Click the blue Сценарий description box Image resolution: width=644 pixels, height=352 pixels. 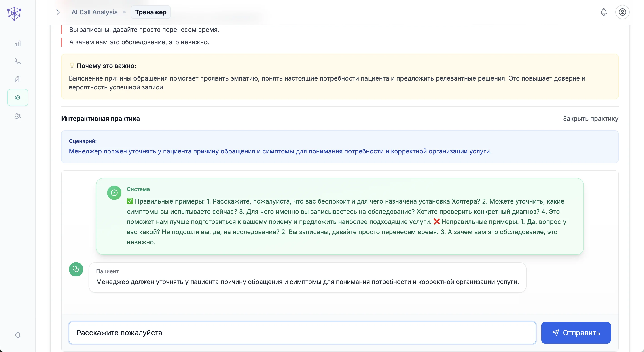click(x=339, y=147)
